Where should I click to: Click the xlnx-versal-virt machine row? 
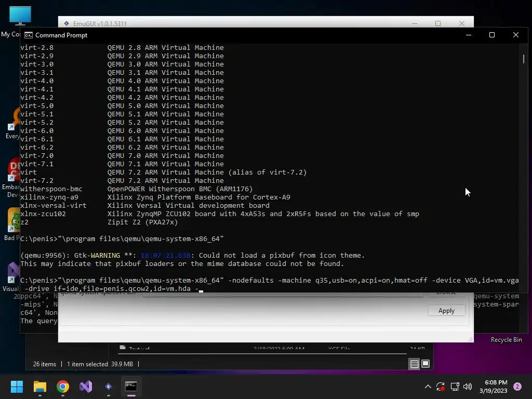pos(145,206)
